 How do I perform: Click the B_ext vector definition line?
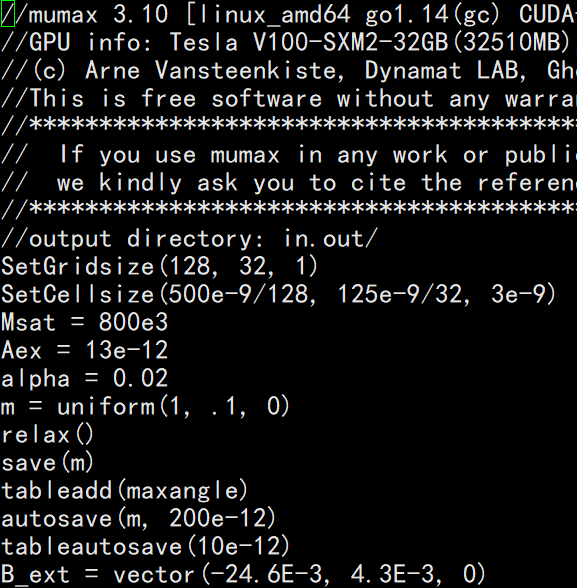[x=244, y=575]
